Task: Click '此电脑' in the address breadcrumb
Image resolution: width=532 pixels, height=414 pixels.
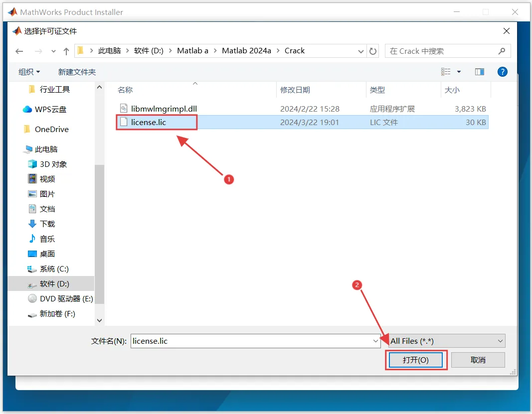Action: coord(109,51)
